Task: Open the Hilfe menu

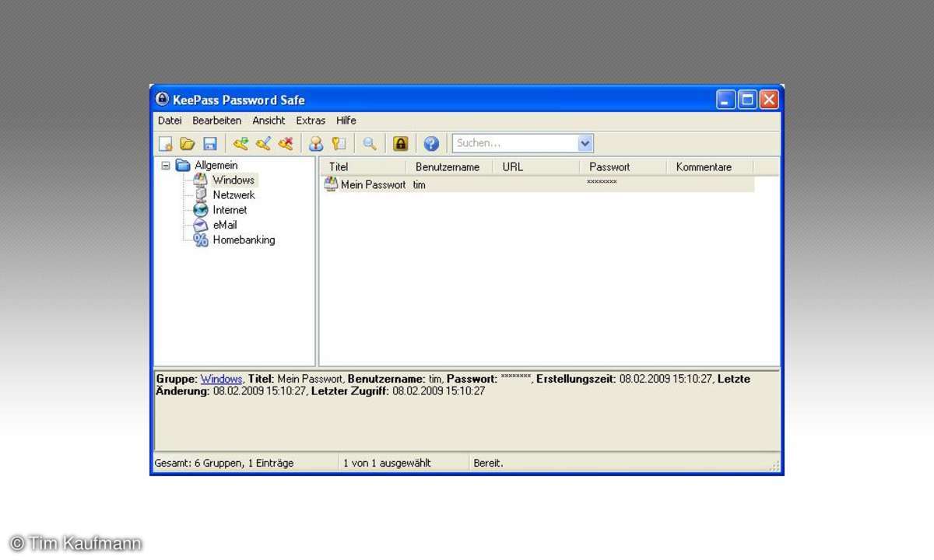Action: [346, 121]
